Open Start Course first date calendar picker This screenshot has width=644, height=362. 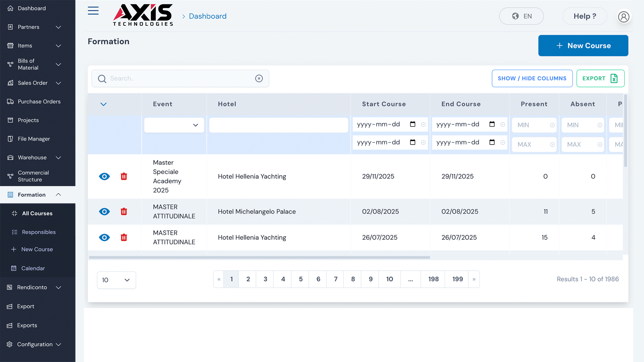[x=413, y=124]
